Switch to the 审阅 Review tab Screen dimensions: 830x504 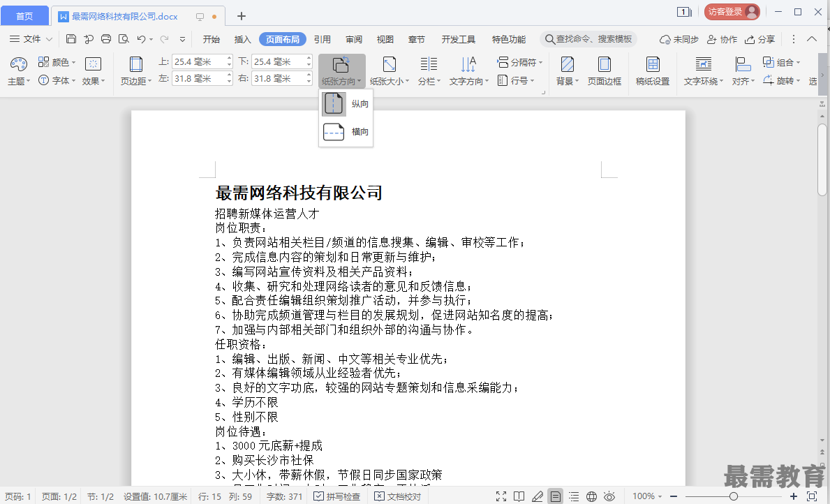pyautogui.click(x=354, y=39)
